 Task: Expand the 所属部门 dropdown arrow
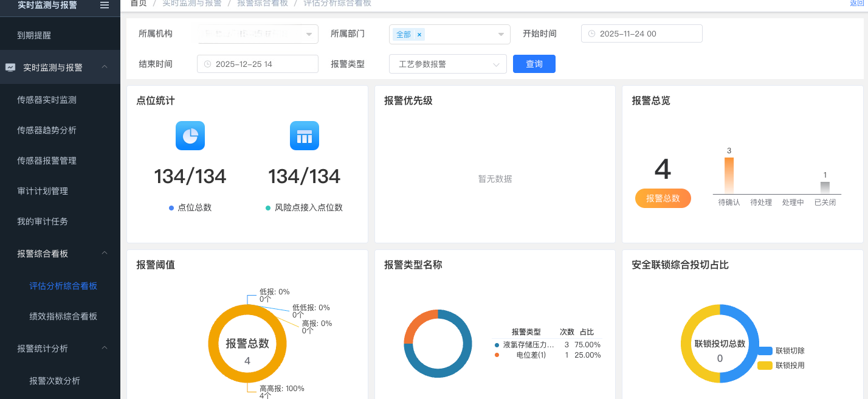(501, 34)
